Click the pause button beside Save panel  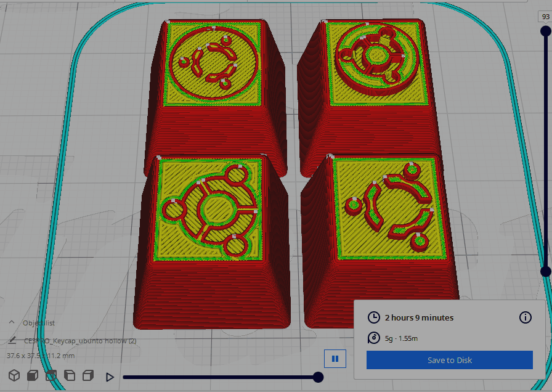coord(335,359)
